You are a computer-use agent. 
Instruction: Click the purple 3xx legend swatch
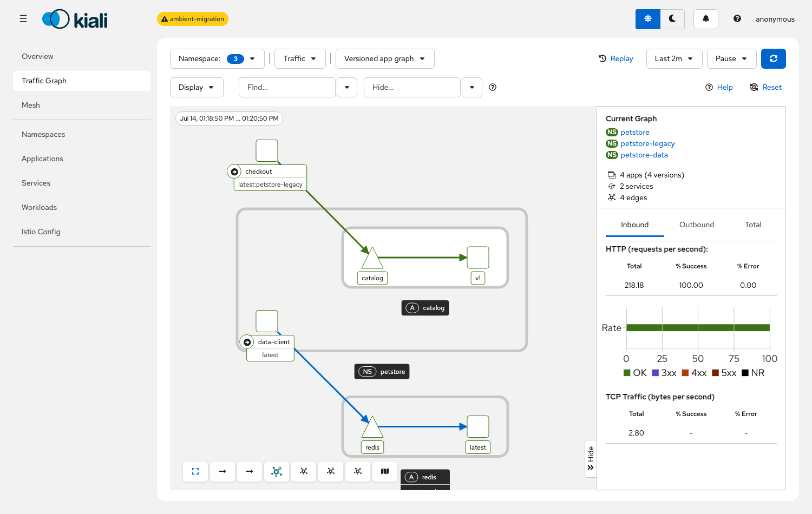tap(656, 373)
